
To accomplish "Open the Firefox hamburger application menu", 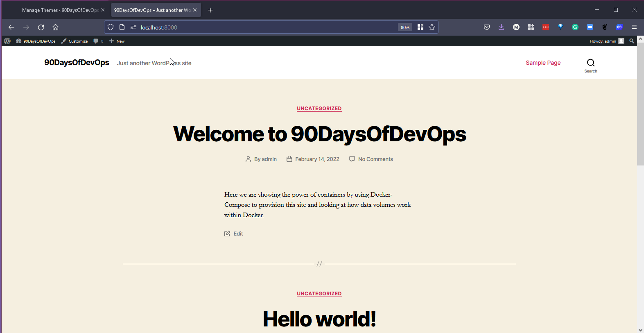I will coord(634,27).
